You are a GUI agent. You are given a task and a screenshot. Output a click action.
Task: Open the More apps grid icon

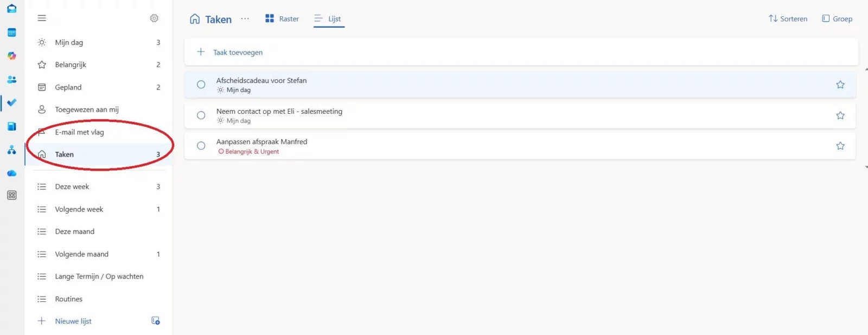point(11,195)
